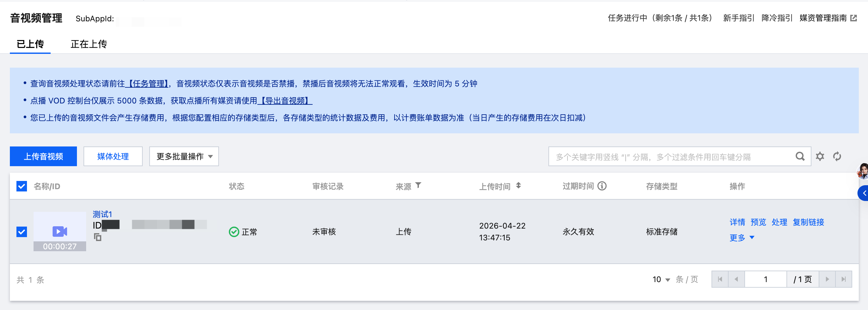Click the refresh list icon
Screen dimensions: 868x310
837,156
